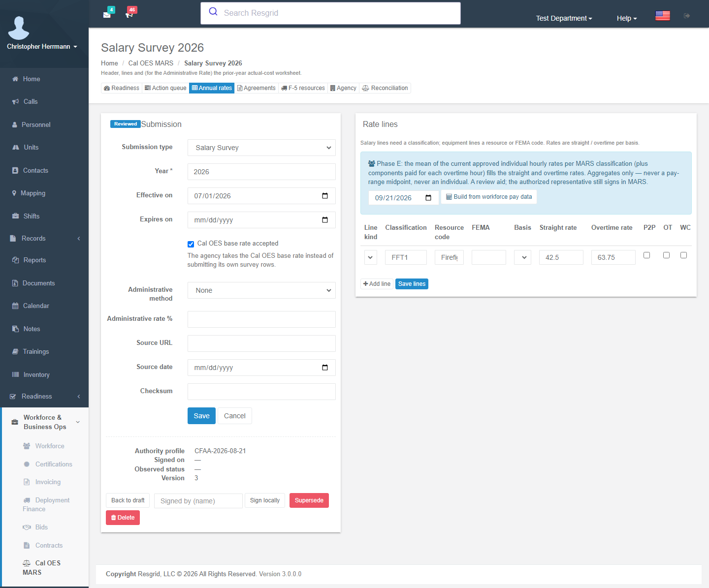Expand the Readiness sidebar menu
This screenshot has height=588, width=709.
coord(44,397)
